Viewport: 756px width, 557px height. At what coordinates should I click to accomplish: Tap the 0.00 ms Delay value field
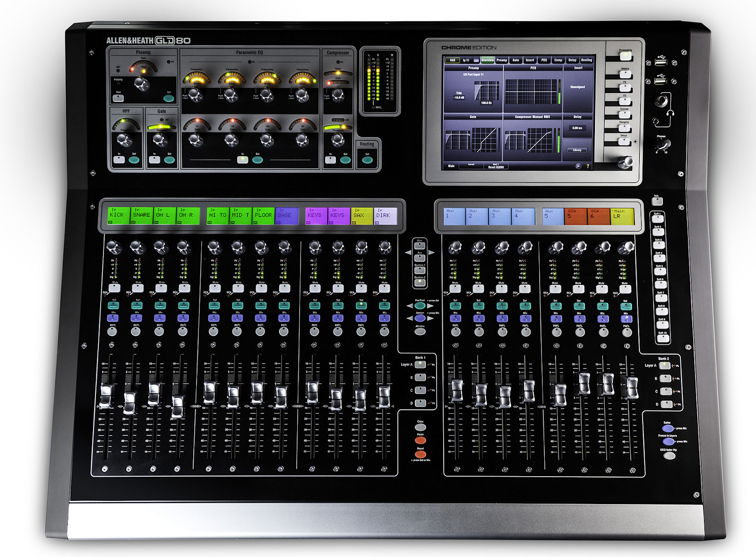(577, 128)
